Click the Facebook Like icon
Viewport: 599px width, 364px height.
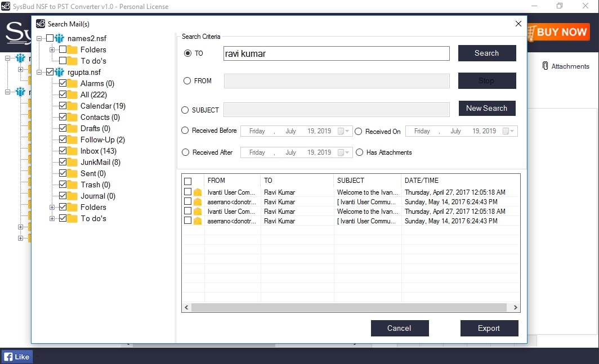point(8,357)
